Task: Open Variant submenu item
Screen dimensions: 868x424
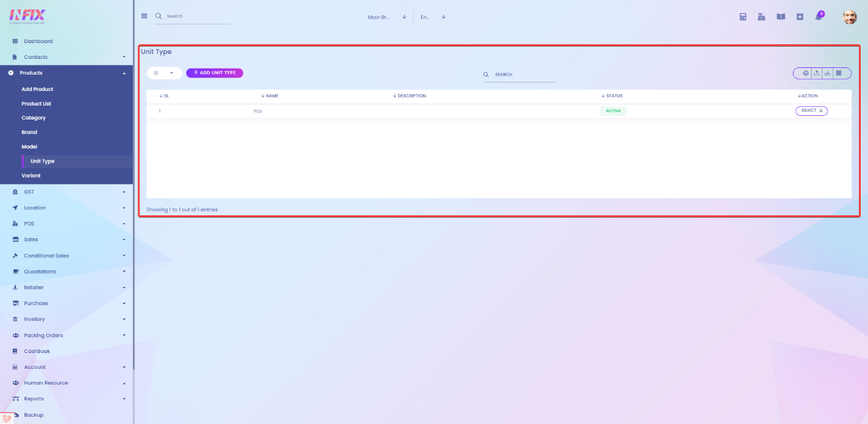Action: tap(32, 175)
